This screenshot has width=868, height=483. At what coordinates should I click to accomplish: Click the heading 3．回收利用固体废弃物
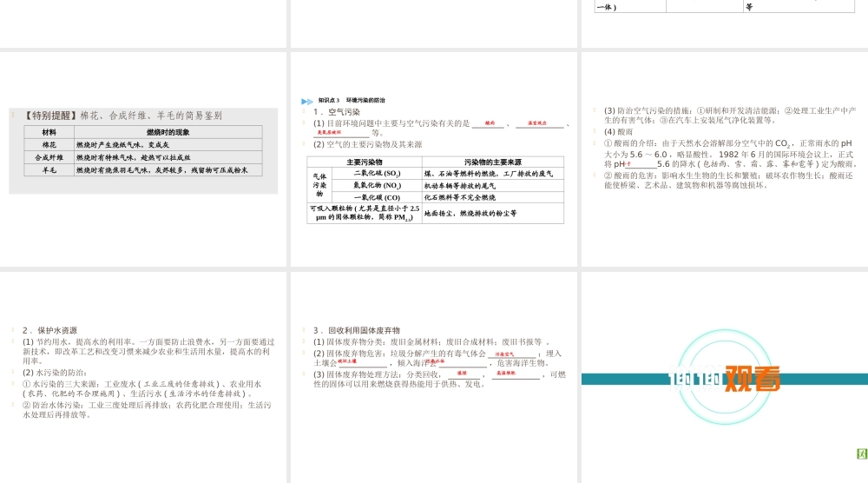(x=357, y=330)
